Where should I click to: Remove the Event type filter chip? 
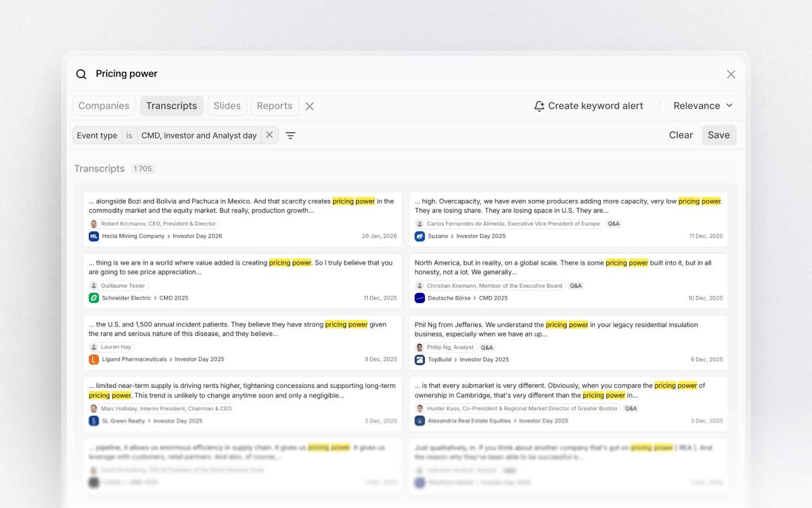tap(270, 135)
